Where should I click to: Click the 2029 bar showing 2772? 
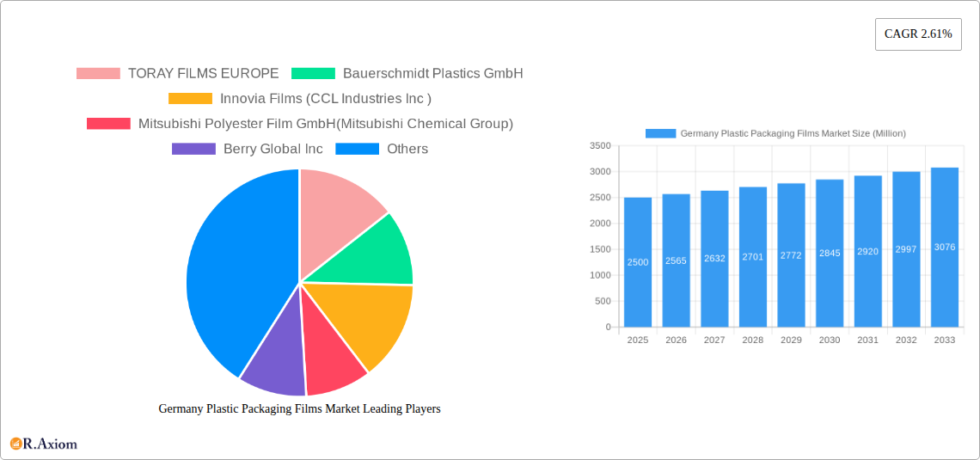pyautogui.click(x=791, y=255)
